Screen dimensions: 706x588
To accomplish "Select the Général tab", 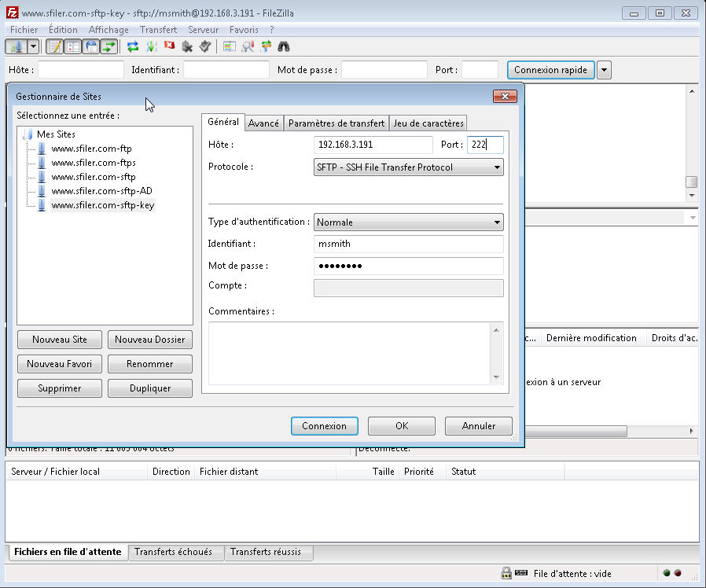I will pos(223,122).
